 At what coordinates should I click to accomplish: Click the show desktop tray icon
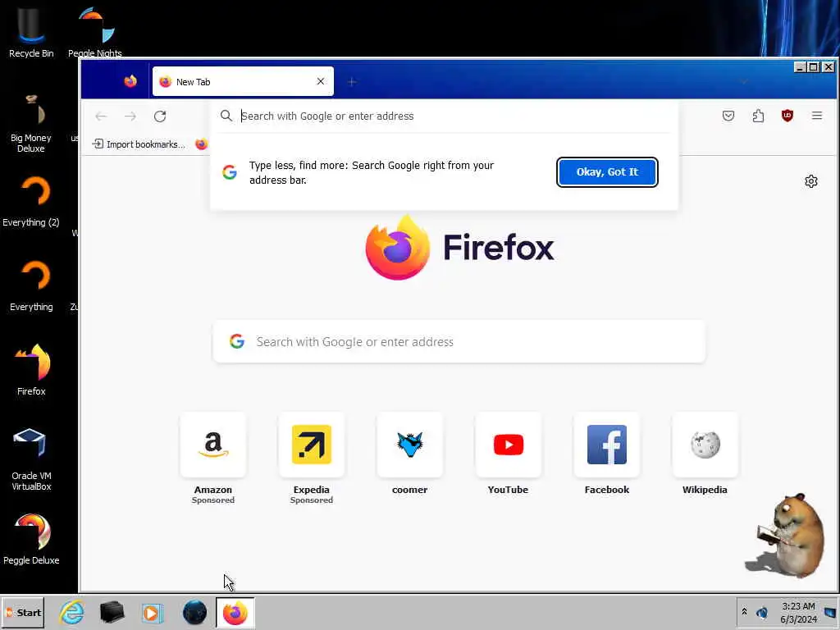(x=830, y=612)
